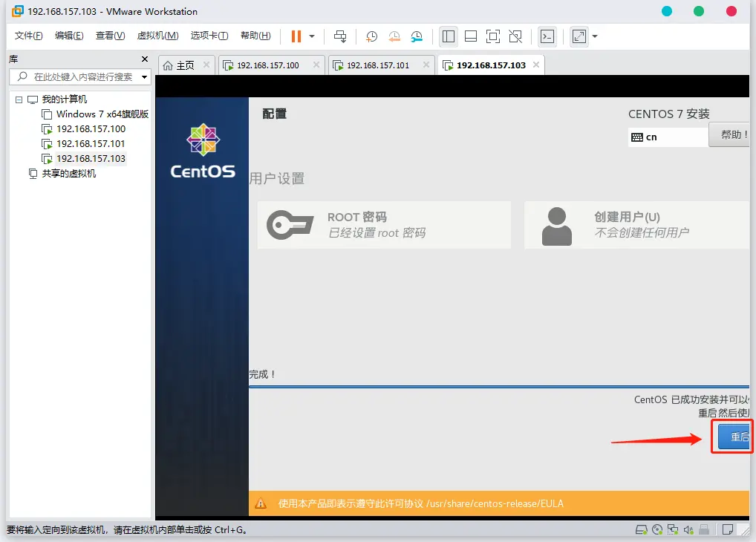
Task: Pause the virtual machine with the orange button
Action: pos(296,36)
